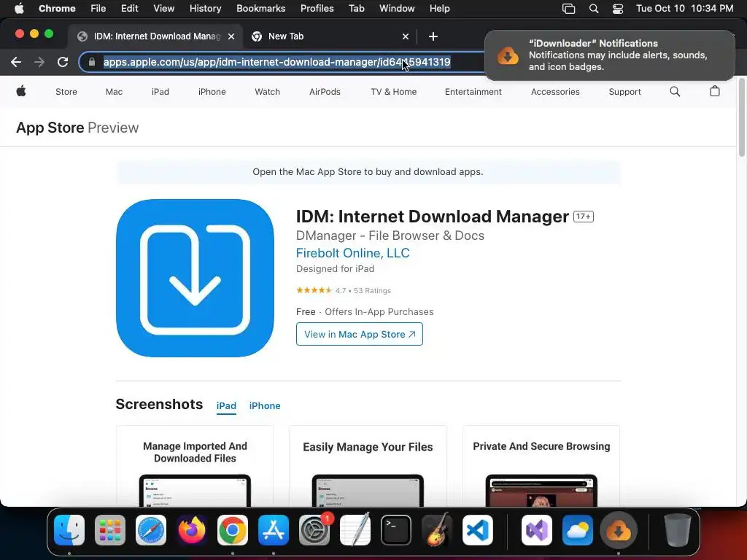The height and width of the screenshot is (560, 747).
Task: Click Google Chrome icon in the Dock
Action: point(233,530)
